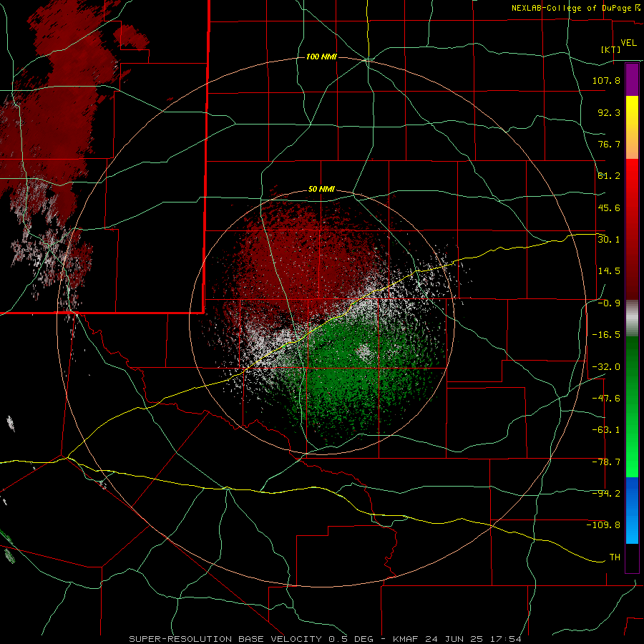The height and width of the screenshot is (644, 644).
Task: Click the -16.5 velocity scale value
Action: [x=606, y=335]
